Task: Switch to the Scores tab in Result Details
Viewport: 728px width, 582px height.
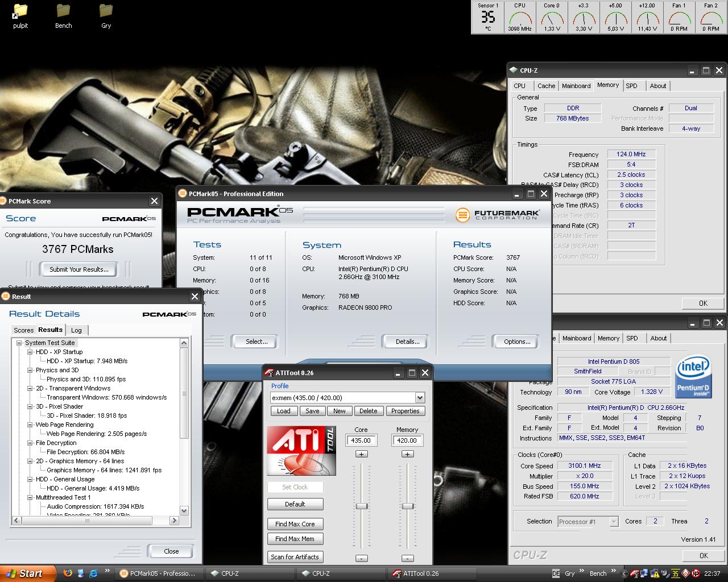Action: pyautogui.click(x=23, y=330)
